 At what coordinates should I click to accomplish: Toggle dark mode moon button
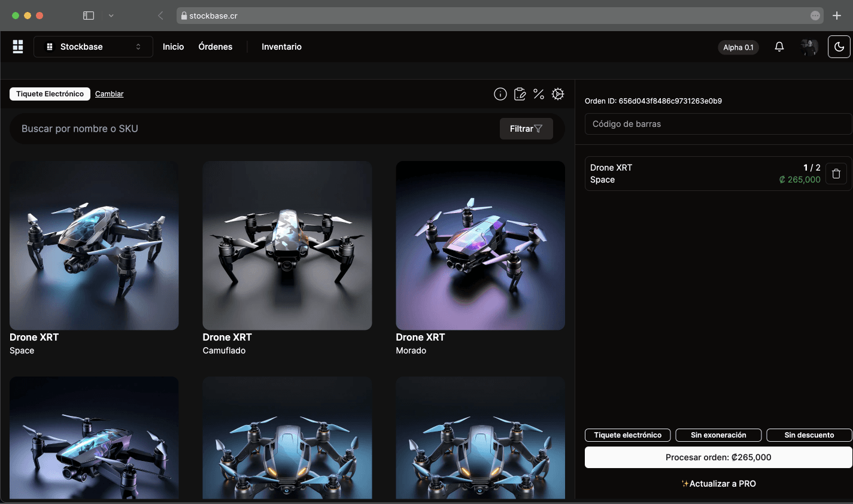pos(839,47)
